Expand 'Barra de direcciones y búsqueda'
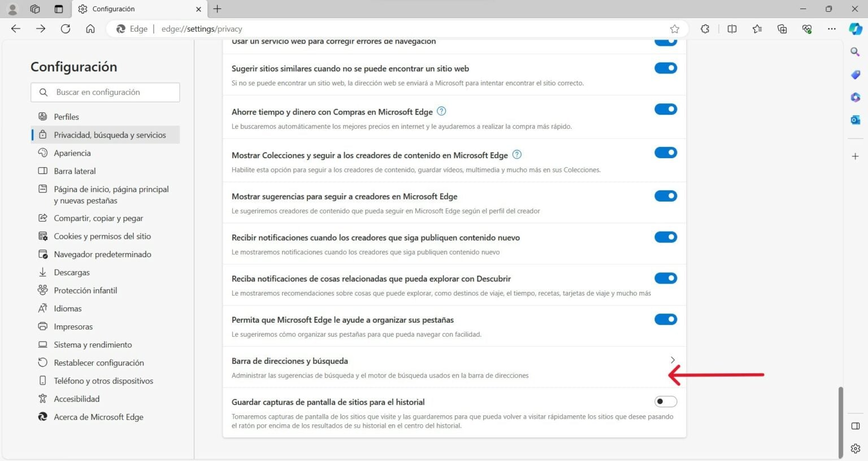The height and width of the screenshot is (461, 868). click(x=672, y=360)
